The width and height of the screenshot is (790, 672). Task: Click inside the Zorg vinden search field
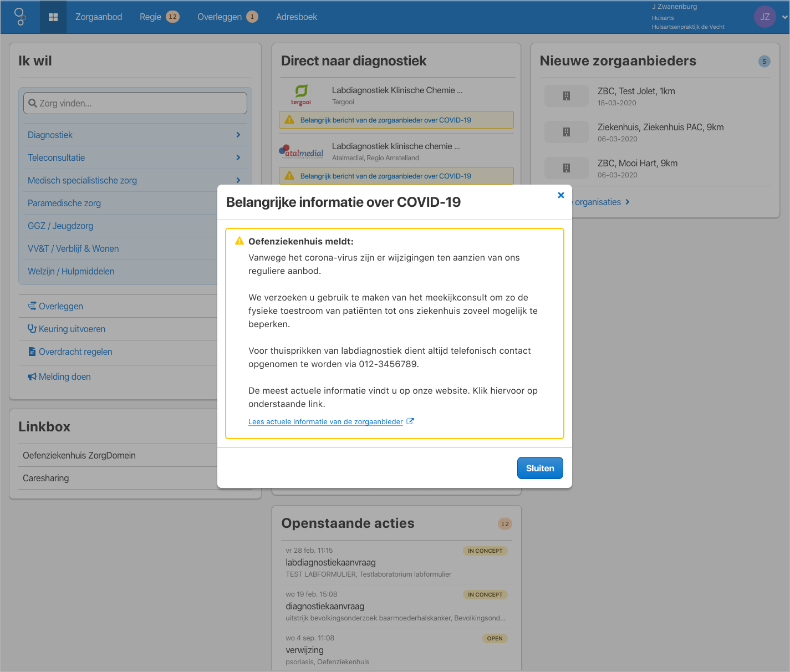(135, 103)
